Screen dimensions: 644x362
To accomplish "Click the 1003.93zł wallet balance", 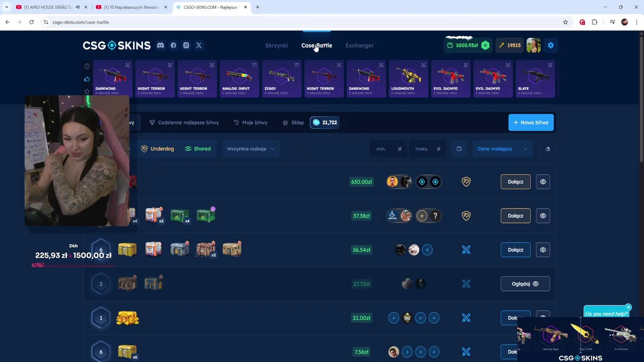I will pyautogui.click(x=462, y=45).
